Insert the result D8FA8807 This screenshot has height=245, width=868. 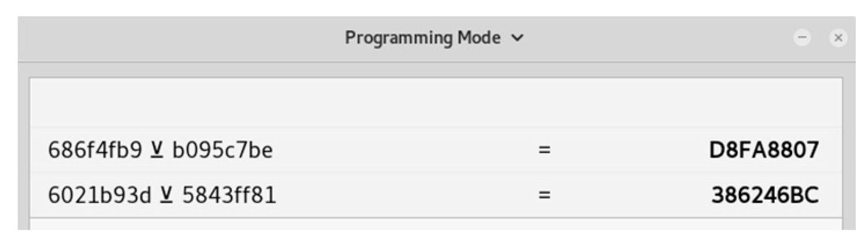764,151
